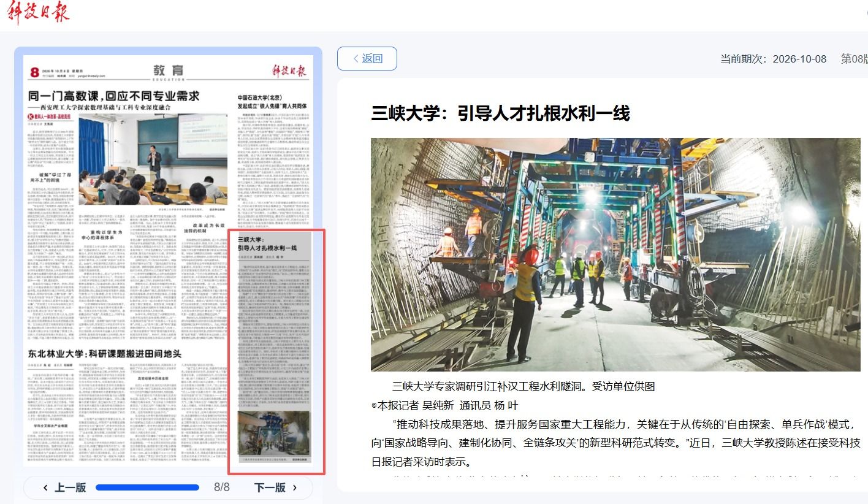Select the 8/8 page counter
Screen dimensions: 868x504
point(222,487)
